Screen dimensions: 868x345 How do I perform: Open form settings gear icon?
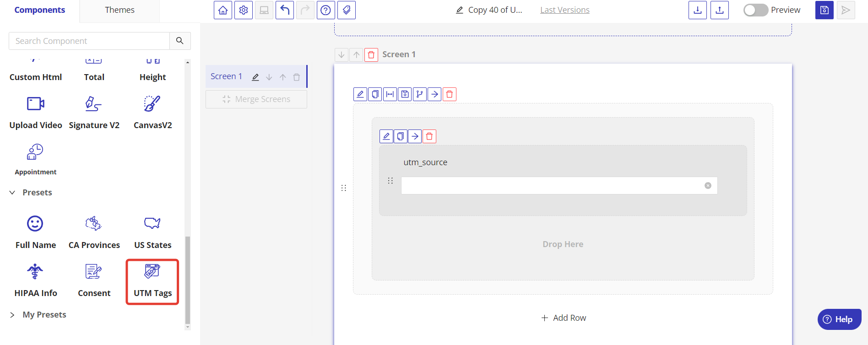(244, 10)
